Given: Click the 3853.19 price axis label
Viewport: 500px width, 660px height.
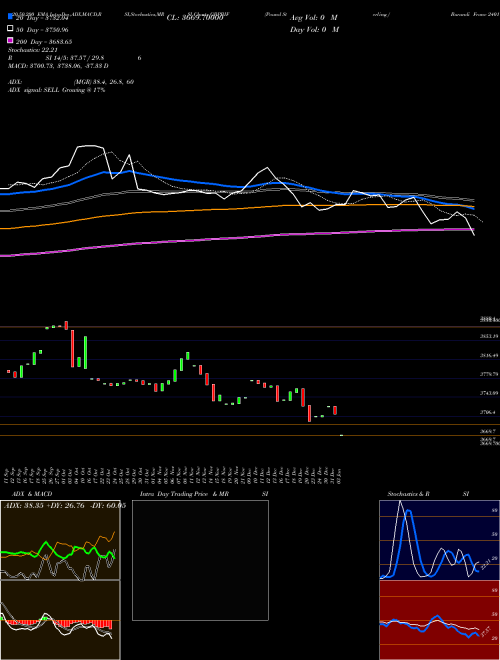Looking at the screenshot, I should pos(489,336).
